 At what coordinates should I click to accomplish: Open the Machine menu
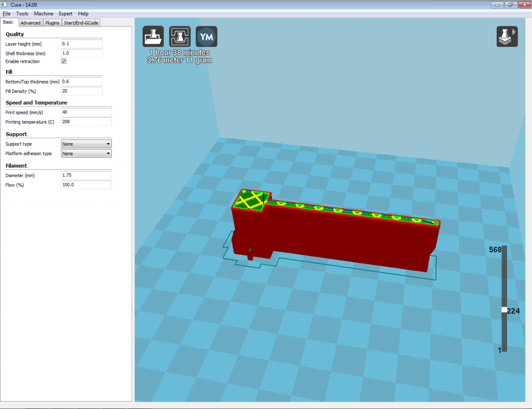44,13
